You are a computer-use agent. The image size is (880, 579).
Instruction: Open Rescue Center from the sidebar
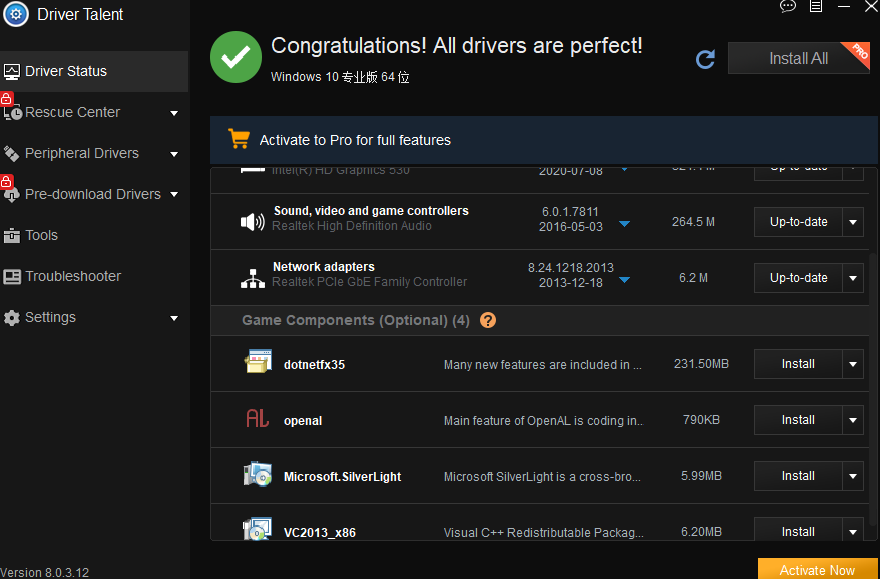[94, 112]
